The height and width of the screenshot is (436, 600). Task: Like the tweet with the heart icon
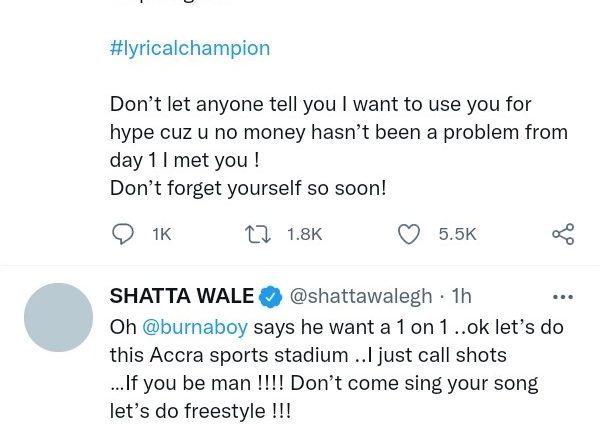tap(409, 234)
